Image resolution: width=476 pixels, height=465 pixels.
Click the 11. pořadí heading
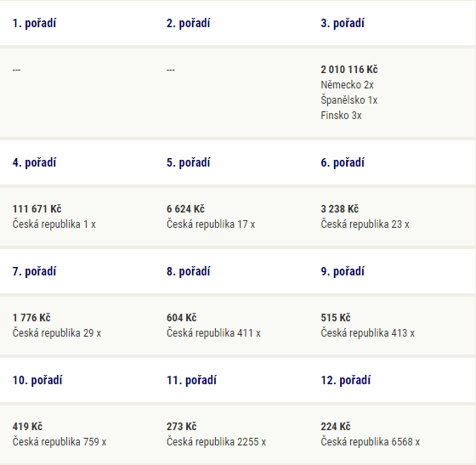tap(191, 380)
